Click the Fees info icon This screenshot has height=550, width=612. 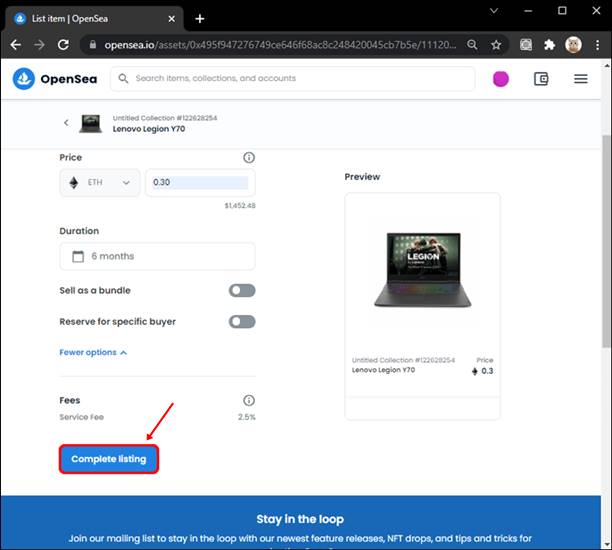249,400
